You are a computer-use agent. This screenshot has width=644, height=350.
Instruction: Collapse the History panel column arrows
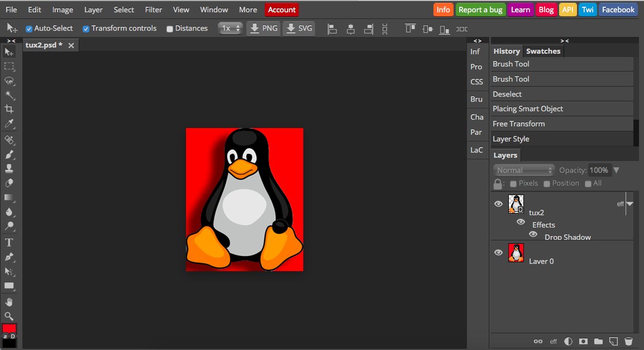(x=565, y=41)
